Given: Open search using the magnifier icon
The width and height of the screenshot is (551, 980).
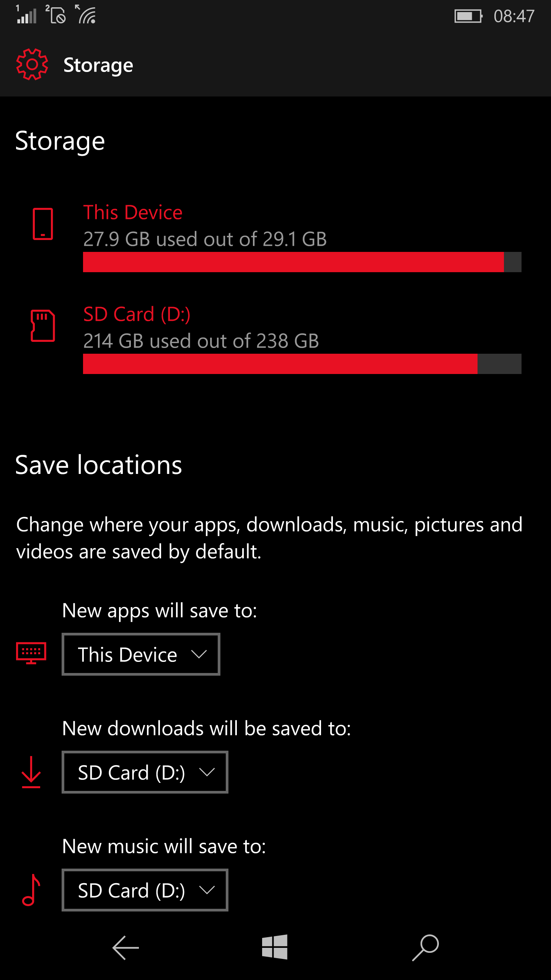Looking at the screenshot, I should (425, 948).
